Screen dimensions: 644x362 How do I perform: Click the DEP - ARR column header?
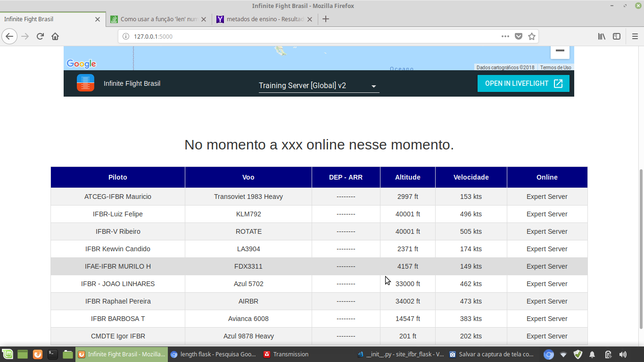tap(346, 177)
